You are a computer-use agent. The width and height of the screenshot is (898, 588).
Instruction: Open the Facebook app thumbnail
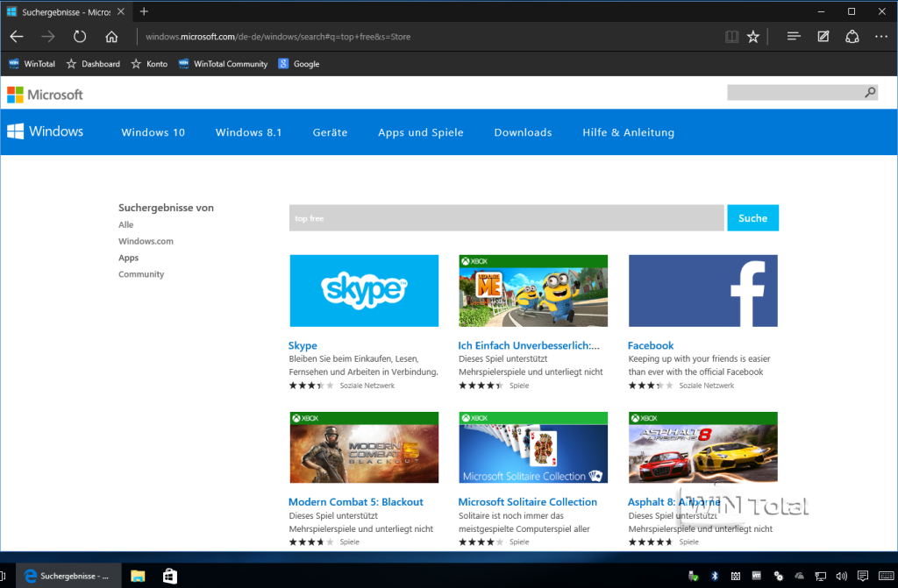point(702,291)
